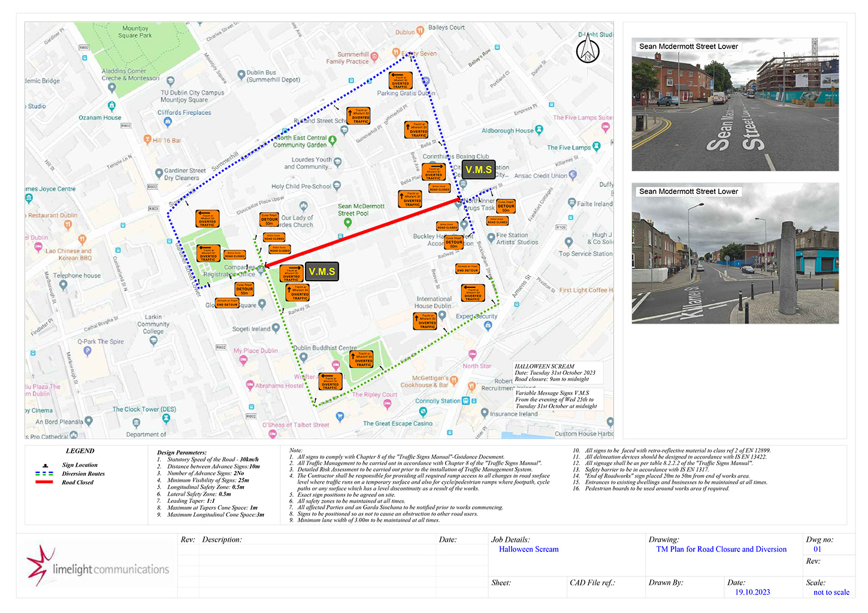Image resolution: width=868 pixels, height=613 pixels.
Task: Open the Hill 16 Bar map pin
Action: (x=147, y=140)
